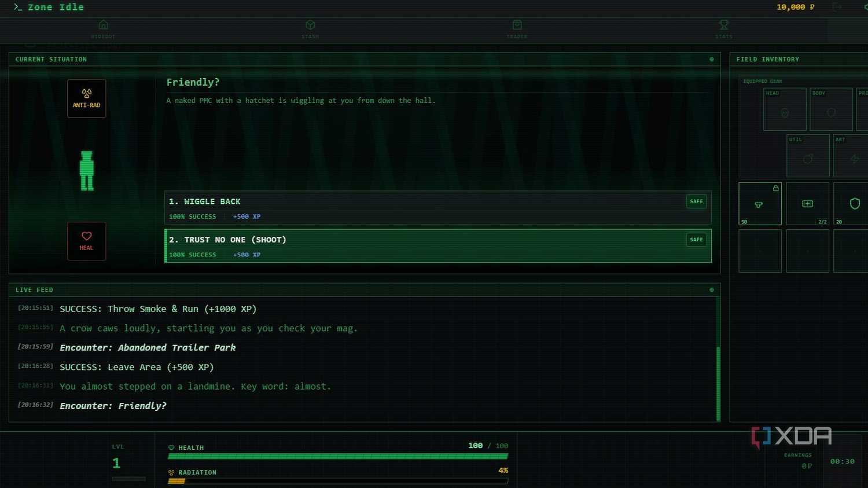Click SAFE badge on Trust No One option
The image size is (868, 488).
tap(696, 240)
